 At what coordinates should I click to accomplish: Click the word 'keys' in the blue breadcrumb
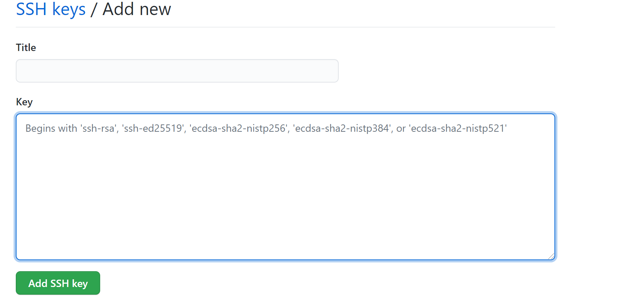pos(69,10)
